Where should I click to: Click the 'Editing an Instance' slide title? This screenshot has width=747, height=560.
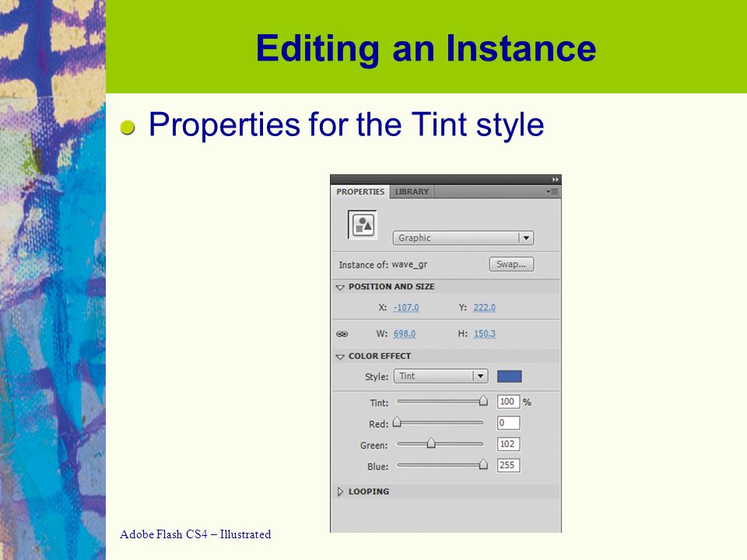(426, 48)
